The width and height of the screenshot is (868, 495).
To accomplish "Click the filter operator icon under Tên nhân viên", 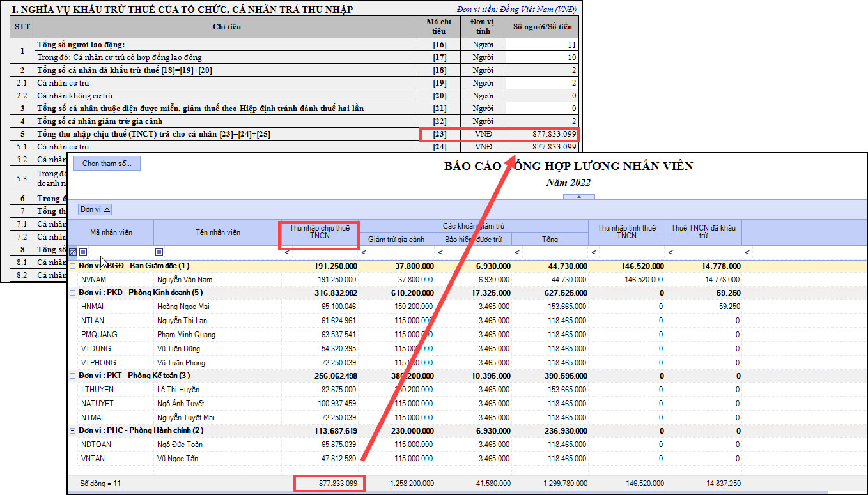I will pyautogui.click(x=159, y=252).
